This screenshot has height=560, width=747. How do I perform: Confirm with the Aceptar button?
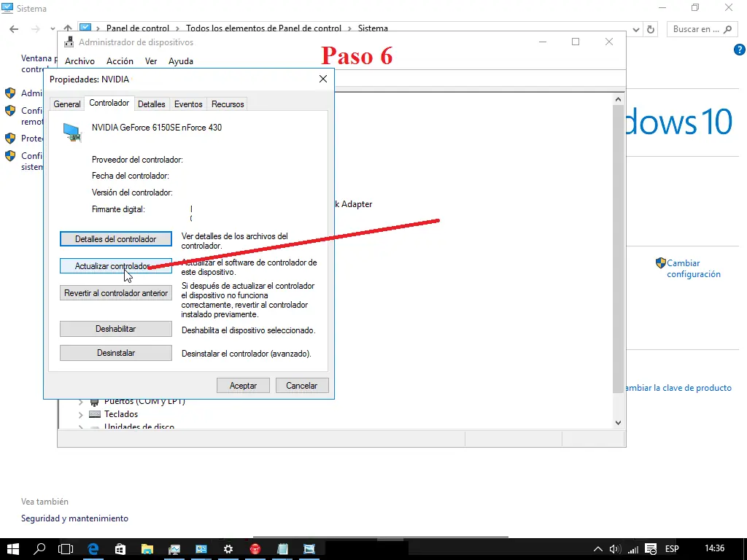pos(243,386)
